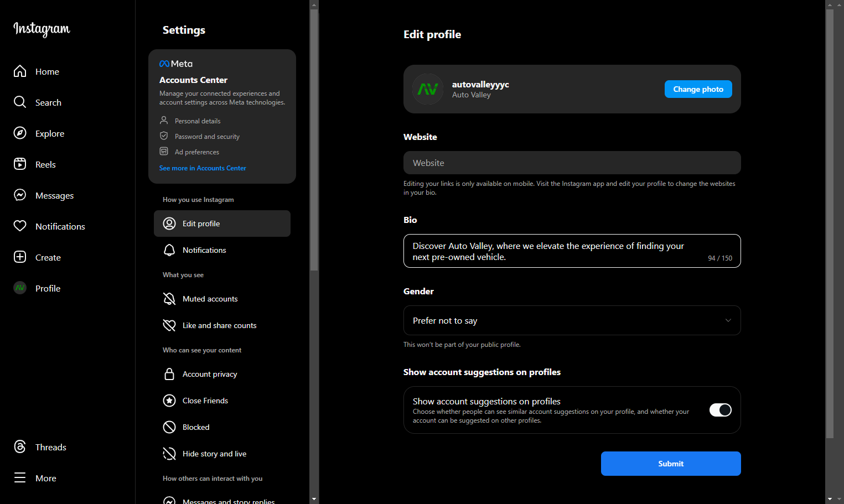The height and width of the screenshot is (504, 844).
Task: Click the Meta logo in Accounts Center
Action: [x=176, y=64]
